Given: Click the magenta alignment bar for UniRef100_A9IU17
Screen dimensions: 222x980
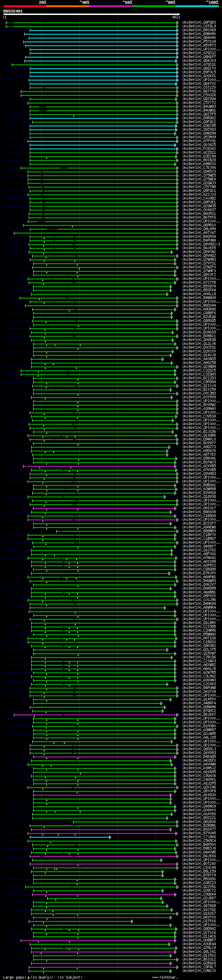Looking at the screenshot, I should point(105,508).
